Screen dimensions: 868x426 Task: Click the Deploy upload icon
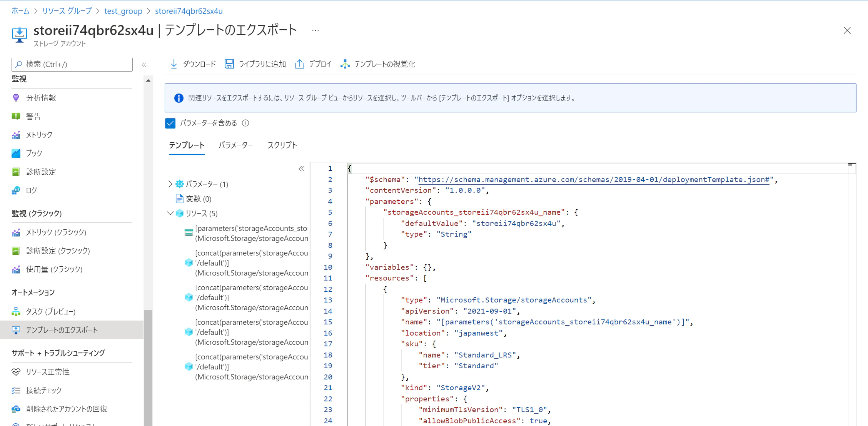(x=299, y=64)
